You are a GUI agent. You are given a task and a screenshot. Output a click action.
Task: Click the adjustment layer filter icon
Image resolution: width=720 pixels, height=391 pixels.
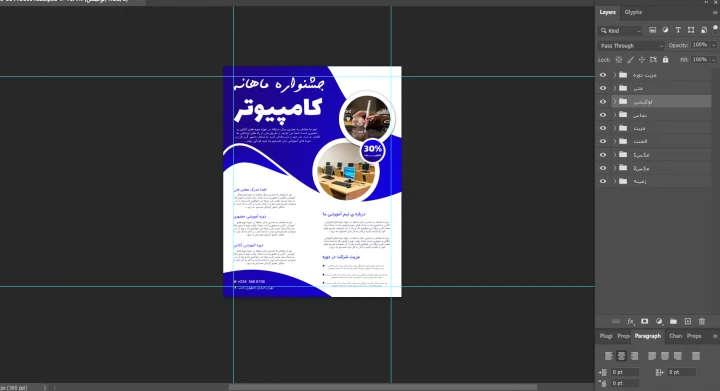pos(665,30)
